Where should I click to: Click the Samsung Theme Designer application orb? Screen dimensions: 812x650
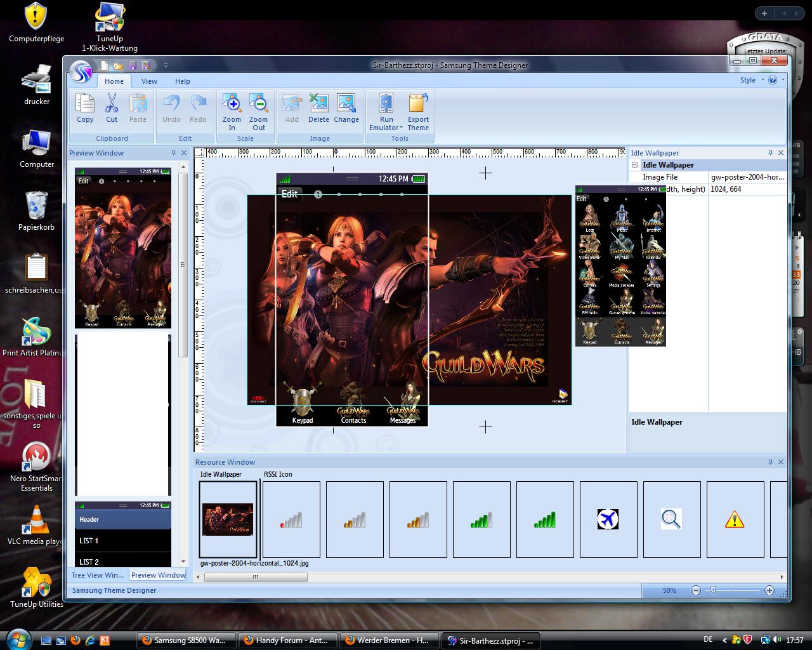81,71
